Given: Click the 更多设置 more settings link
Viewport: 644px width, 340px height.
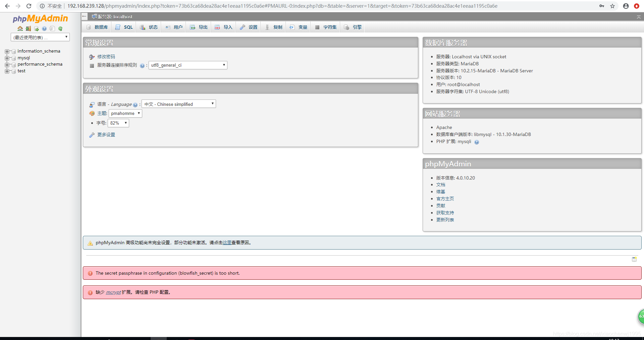Looking at the screenshot, I should [106, 135].
